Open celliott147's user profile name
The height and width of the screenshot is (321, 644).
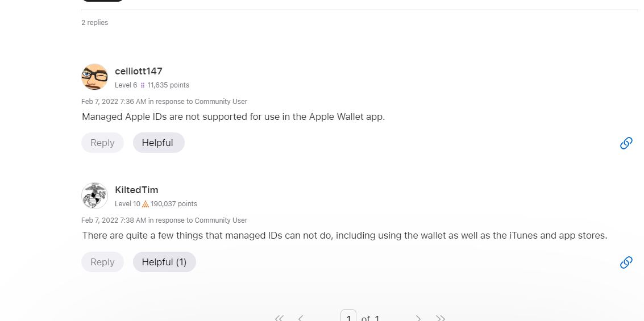138,71
